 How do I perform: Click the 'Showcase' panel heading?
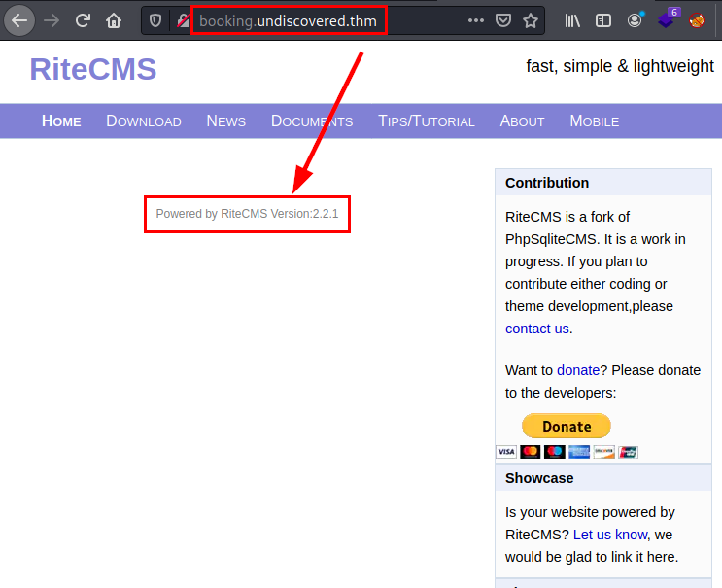pyautogui.click(x=539, y=478)
